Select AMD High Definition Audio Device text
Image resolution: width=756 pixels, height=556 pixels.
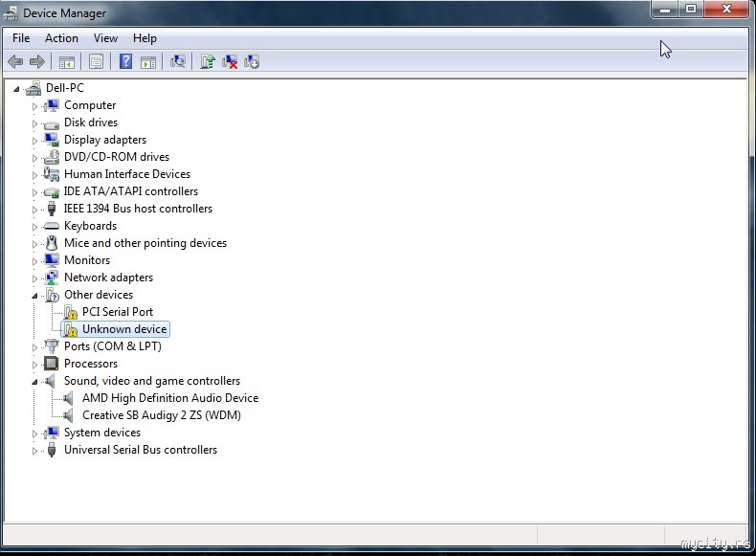pyautogui.click(x=170, y=398)
